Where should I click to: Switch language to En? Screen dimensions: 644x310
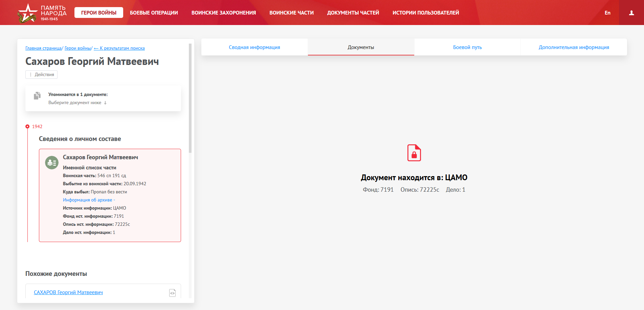(x=607, y=13)
